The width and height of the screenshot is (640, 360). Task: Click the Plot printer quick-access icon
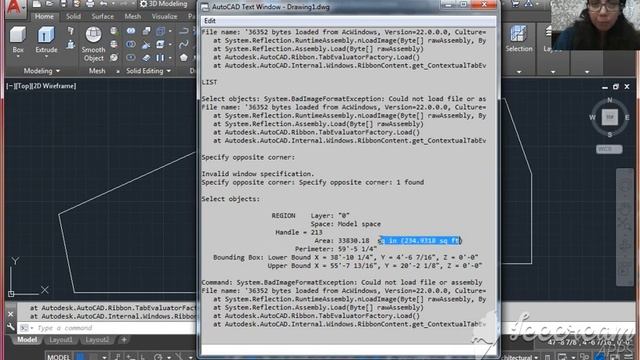click(90, 4)
